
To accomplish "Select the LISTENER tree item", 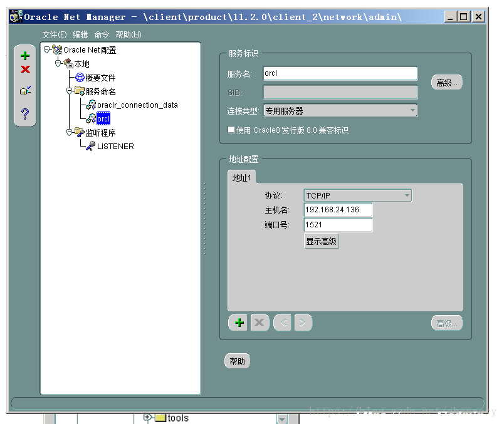I will [115, 146].
